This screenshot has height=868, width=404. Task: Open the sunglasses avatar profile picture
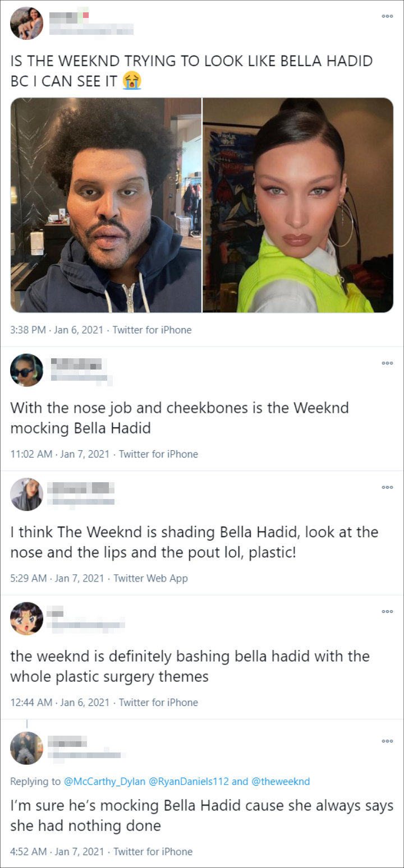(x=26, y=370)
